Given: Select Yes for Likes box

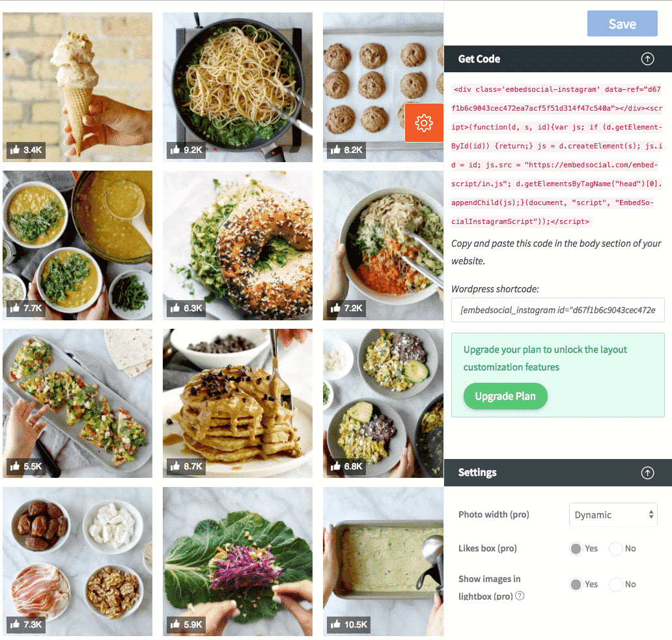Looking at the screenshot, I should 576,548.
